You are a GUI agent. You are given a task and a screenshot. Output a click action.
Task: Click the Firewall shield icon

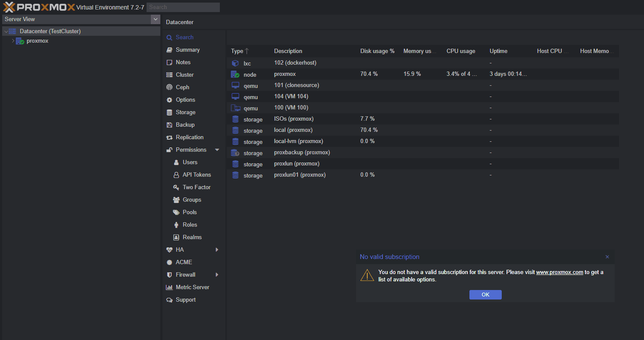pyautogui.click(x=169, y=275)
